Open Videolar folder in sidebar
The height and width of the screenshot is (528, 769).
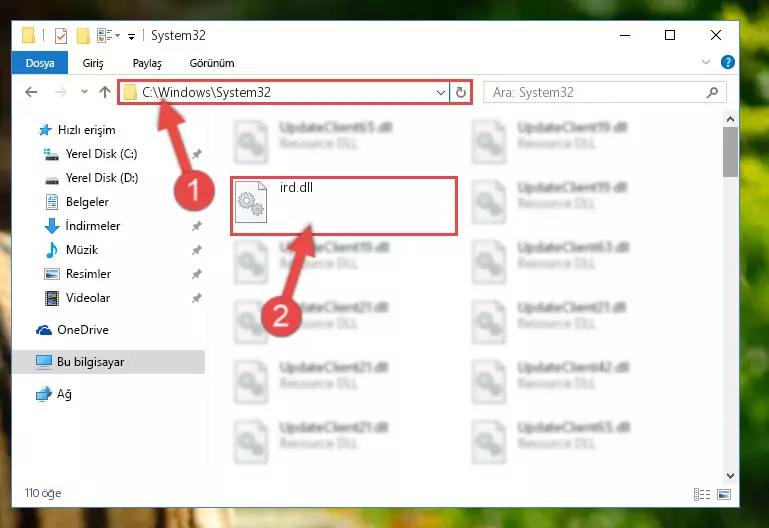[88, 298]
